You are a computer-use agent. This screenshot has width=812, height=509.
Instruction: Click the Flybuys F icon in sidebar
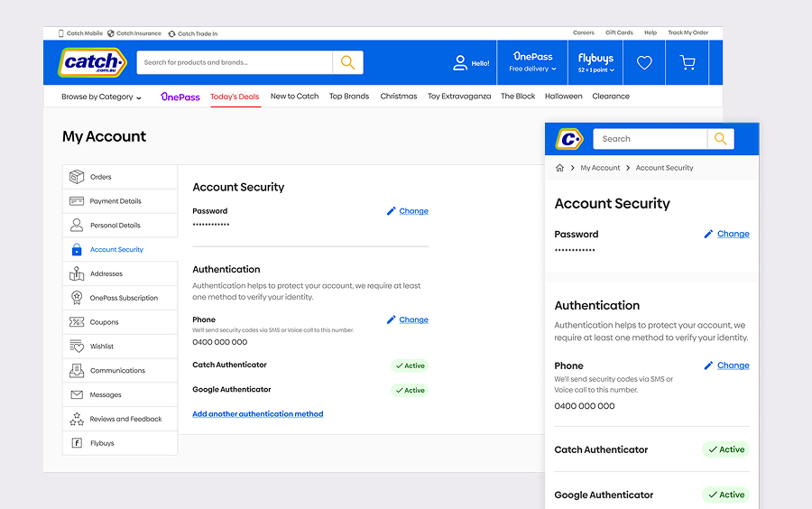[77, 443]
